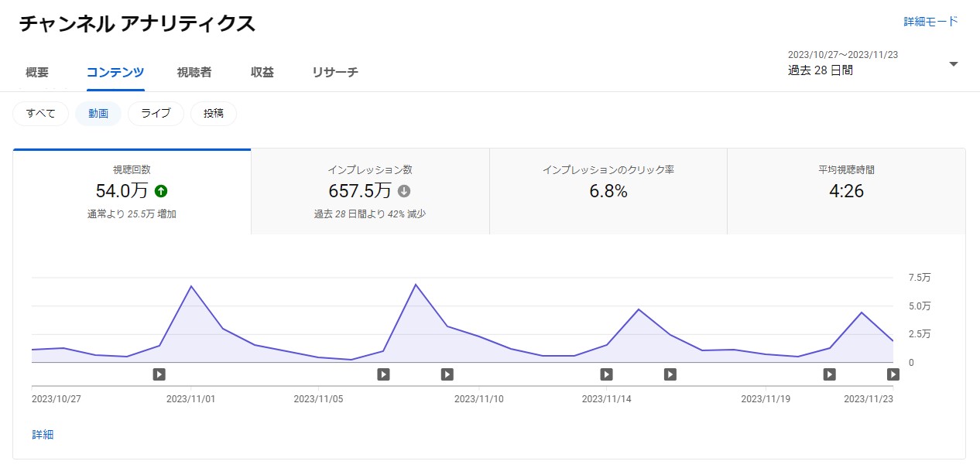Click the gray down-arrow beside 657.5万
Image resolution: width=980 pixels, height=468 pixels.
(403, 191)
